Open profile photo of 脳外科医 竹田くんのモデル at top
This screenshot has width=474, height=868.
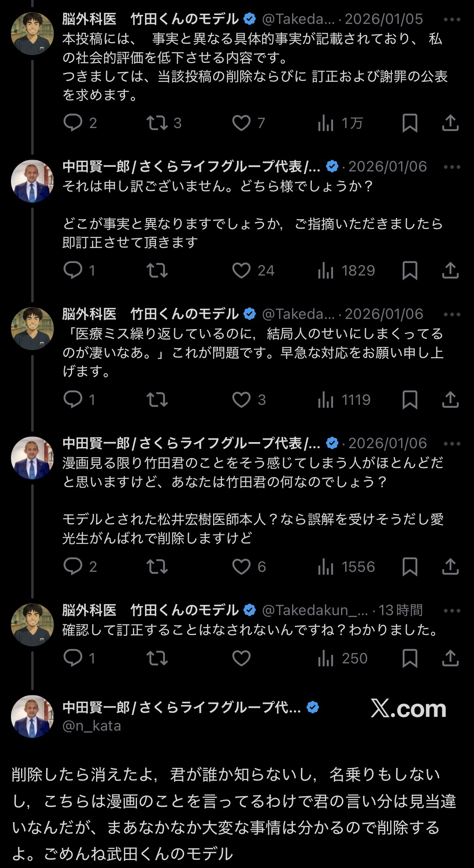pyautogui.click(x=32, y=34)
